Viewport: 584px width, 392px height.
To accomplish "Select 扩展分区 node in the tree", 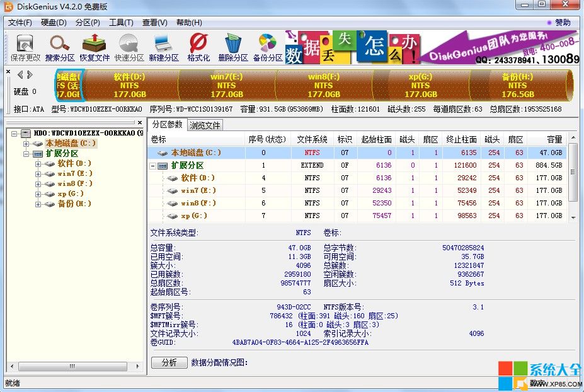I will tap(62, 153).
